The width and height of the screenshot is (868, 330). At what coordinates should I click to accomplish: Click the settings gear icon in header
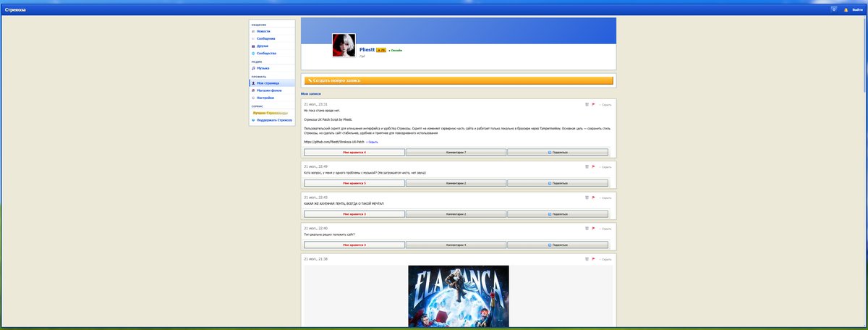click(x=834, y=9)
